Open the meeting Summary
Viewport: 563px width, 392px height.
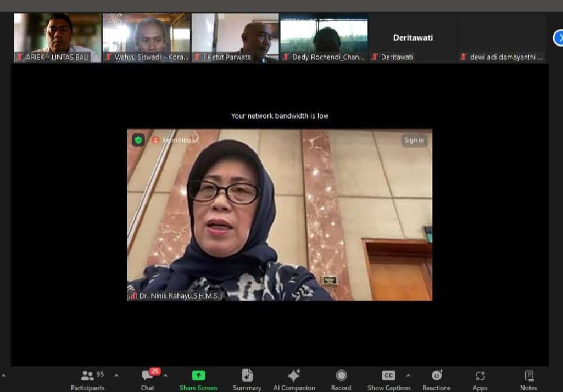[247, 379]
